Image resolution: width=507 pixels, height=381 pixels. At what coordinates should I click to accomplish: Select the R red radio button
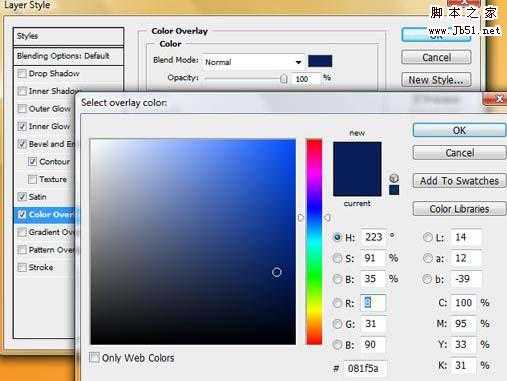[337, 303]
